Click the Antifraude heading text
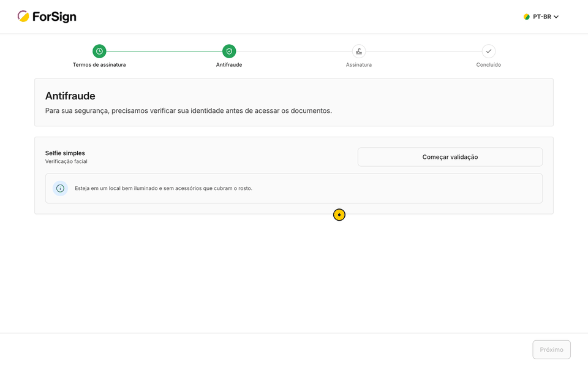Screen dimensions: 588x366 tap(70, 96)
